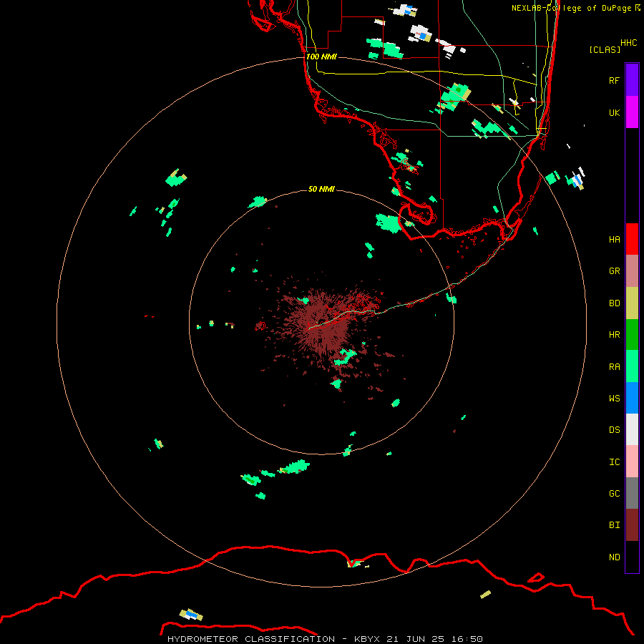Click the GC legend label
Screen dimensions: 644x644
614,494
